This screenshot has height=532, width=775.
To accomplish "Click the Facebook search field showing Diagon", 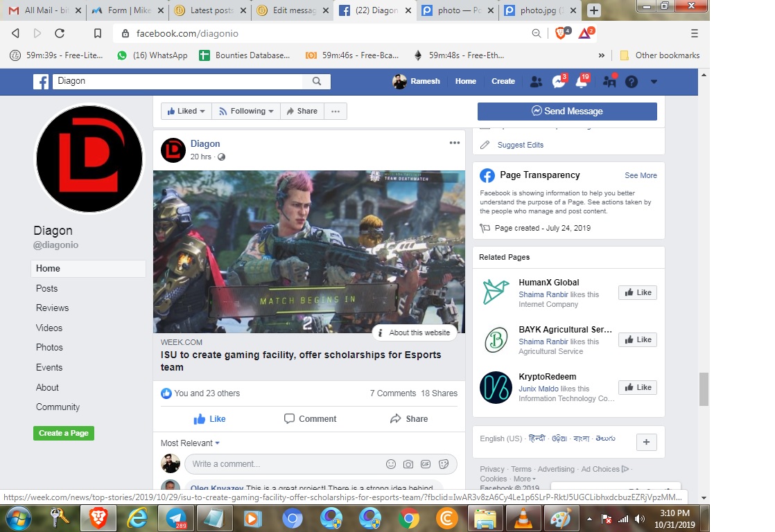I will [x=178, y=81].
